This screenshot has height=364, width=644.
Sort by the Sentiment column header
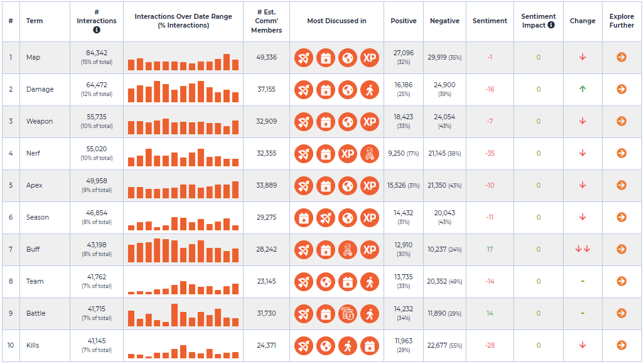click(x=490, y=21)
